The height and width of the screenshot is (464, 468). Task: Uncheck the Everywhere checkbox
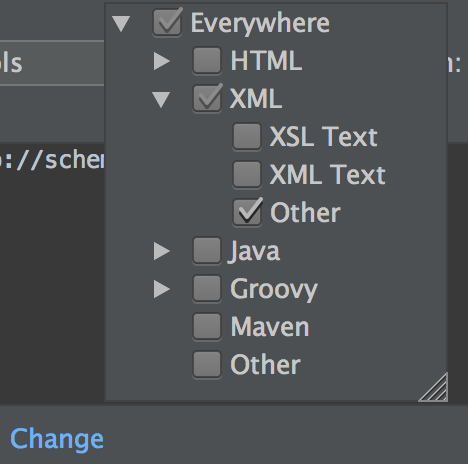167,23
